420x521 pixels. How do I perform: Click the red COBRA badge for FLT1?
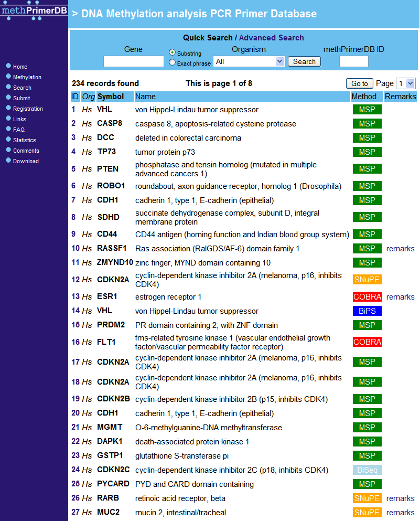point(367,342)
